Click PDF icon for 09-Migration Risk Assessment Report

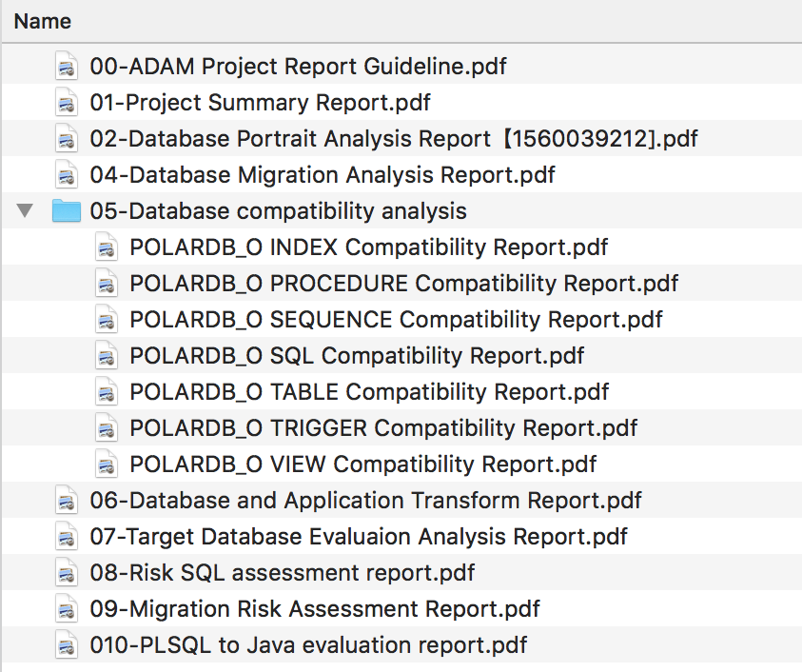(x=67, y=609)
